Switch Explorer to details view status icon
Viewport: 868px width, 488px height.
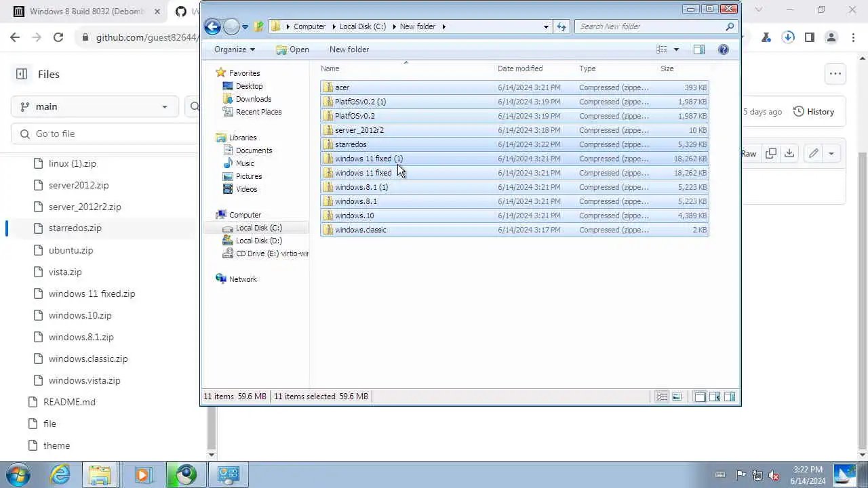(x=662, y=397)
